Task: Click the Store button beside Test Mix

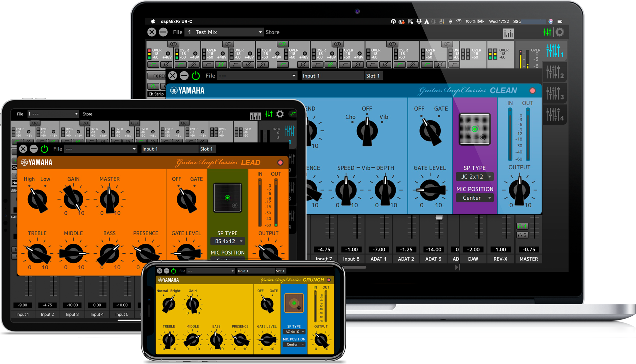Action: (x=273, y=32)
